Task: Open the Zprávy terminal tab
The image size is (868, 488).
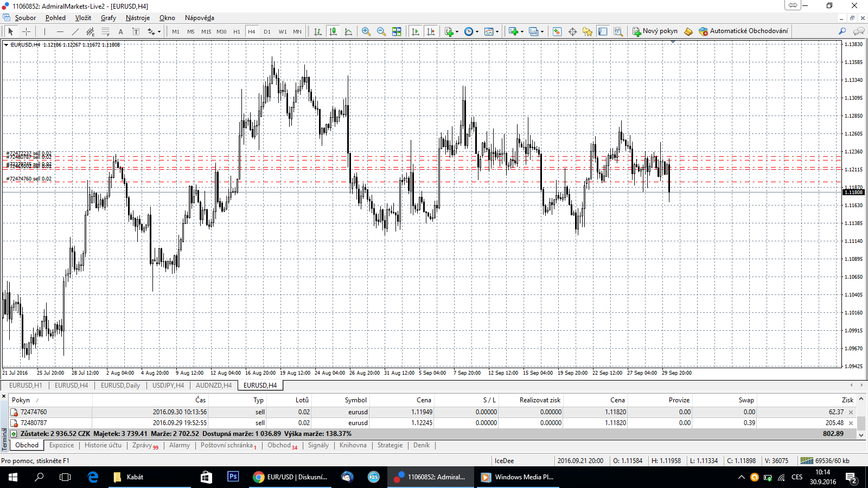Action: (x=145, y=445)
